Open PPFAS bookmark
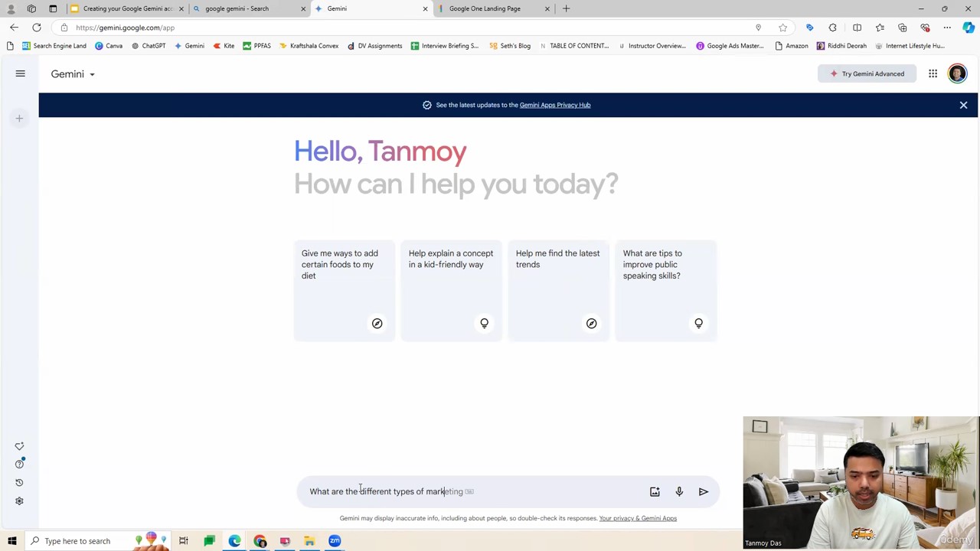The image size is (980, 551). click(x=256, y=46)
